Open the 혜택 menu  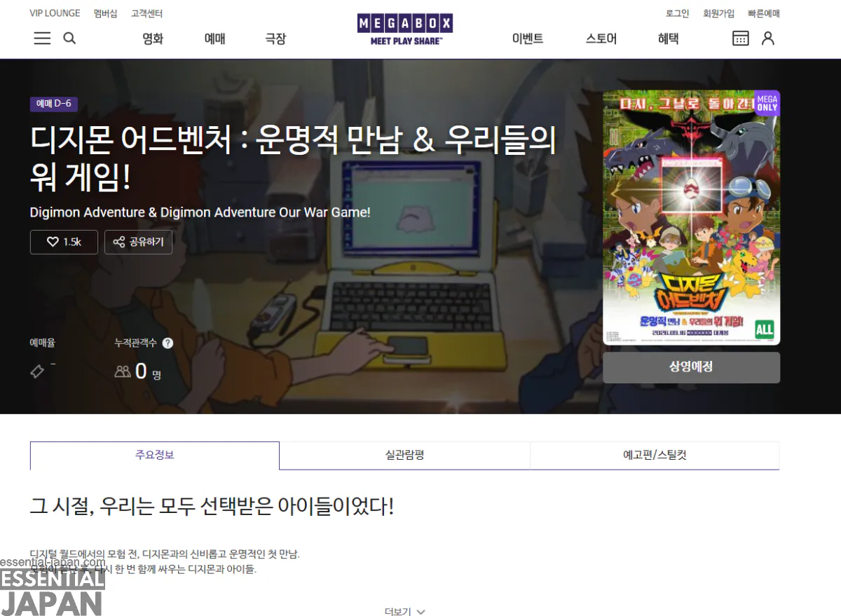click(668, 39)
